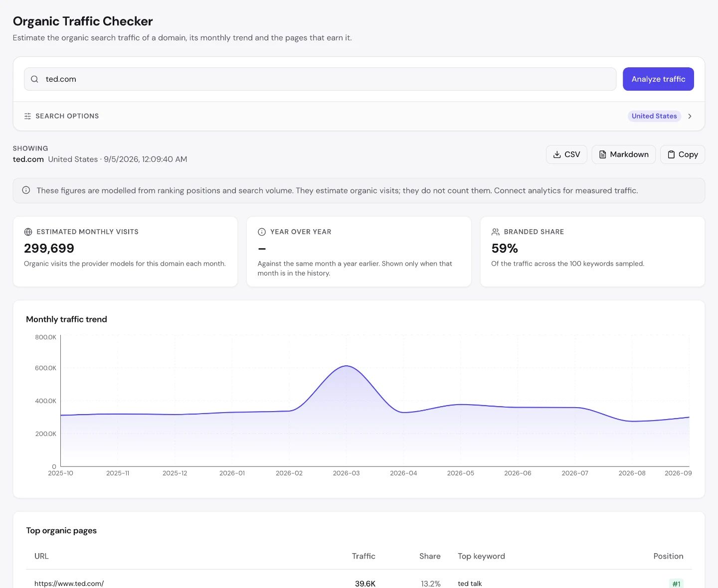Open the https://www.ted.com/ page URL
The image size is (718, 588).
point(69,584)
